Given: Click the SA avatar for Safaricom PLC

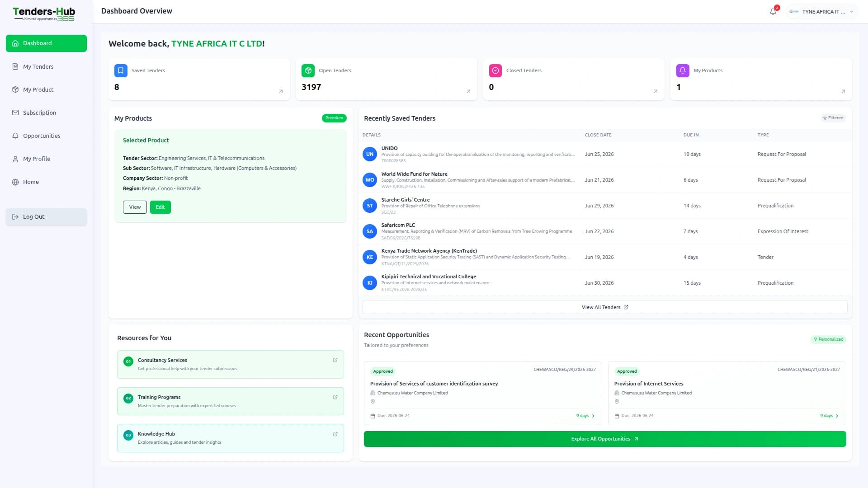Looking at the screenshot, I should 370,231.
